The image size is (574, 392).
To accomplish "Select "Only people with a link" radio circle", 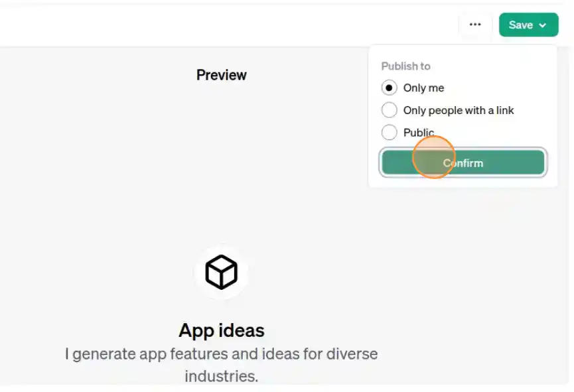I will 390,110.
